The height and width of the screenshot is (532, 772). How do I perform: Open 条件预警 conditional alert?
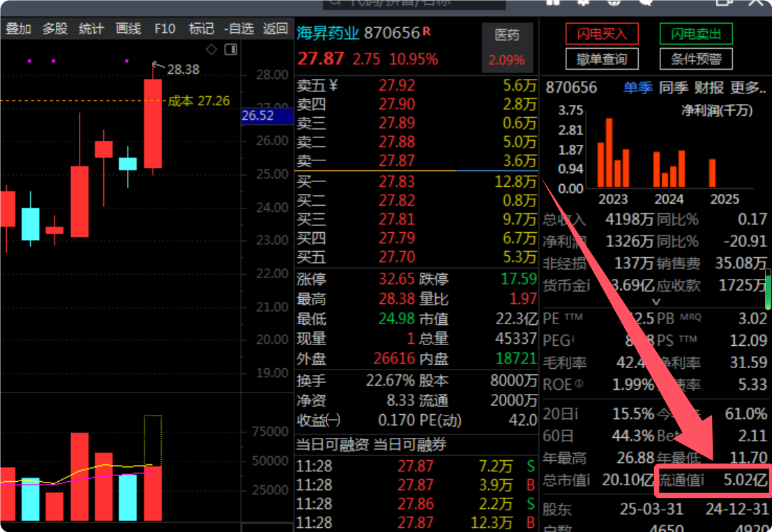pos(696,59)
